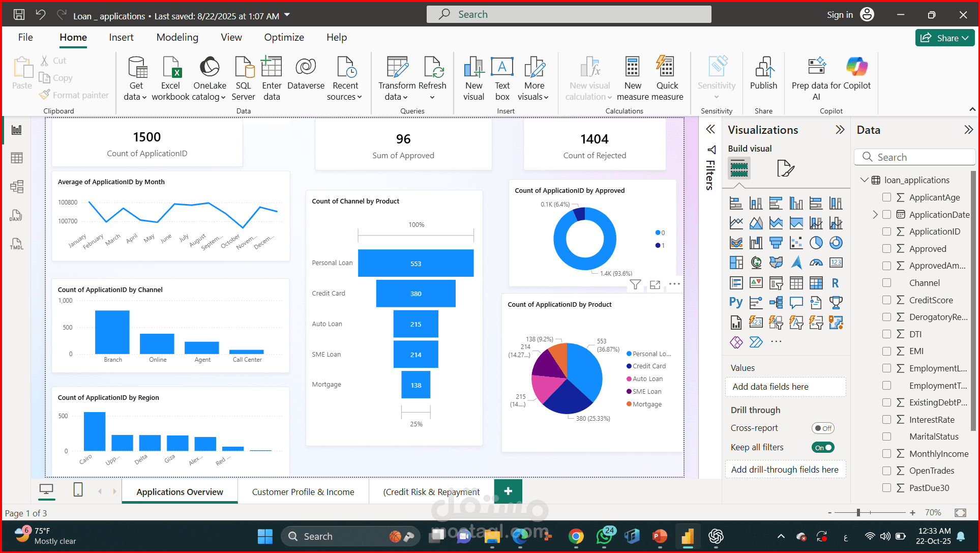This screenshot has width=980, height=553.
Task: Open the Customer Profile & Income page
Action: tap(303, 491)
